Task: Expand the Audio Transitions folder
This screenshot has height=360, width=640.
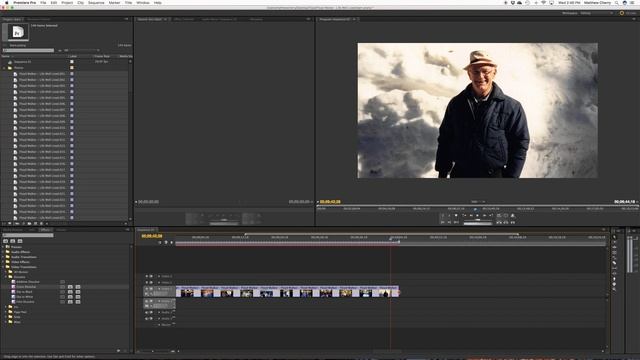Action: point(3,257)
